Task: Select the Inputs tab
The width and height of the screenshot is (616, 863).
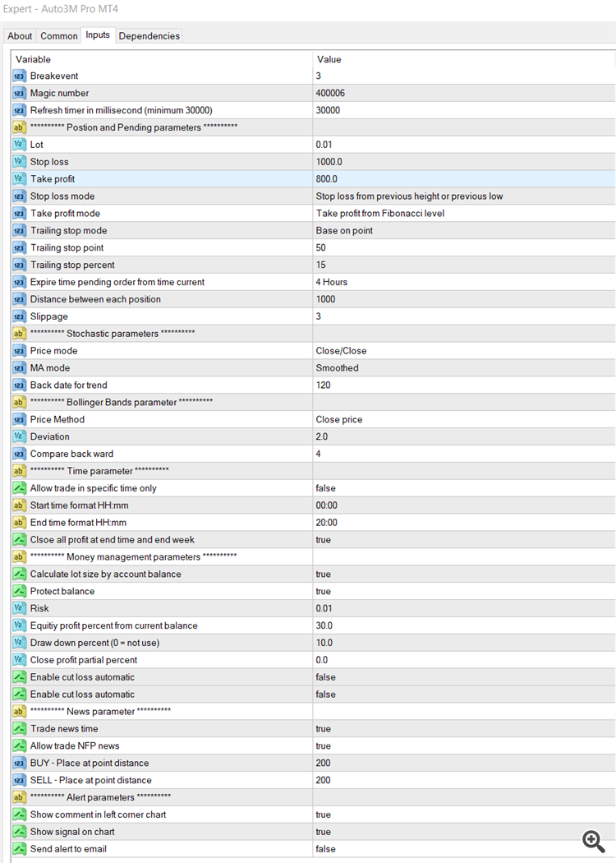Action: coord(98,35)
